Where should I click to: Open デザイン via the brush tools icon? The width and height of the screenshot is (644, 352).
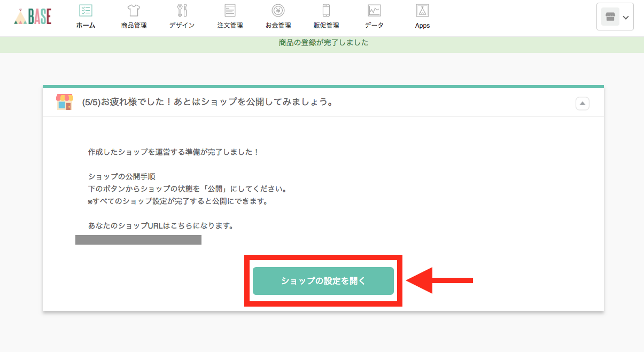pyautogui.click(x=182, y=10)
